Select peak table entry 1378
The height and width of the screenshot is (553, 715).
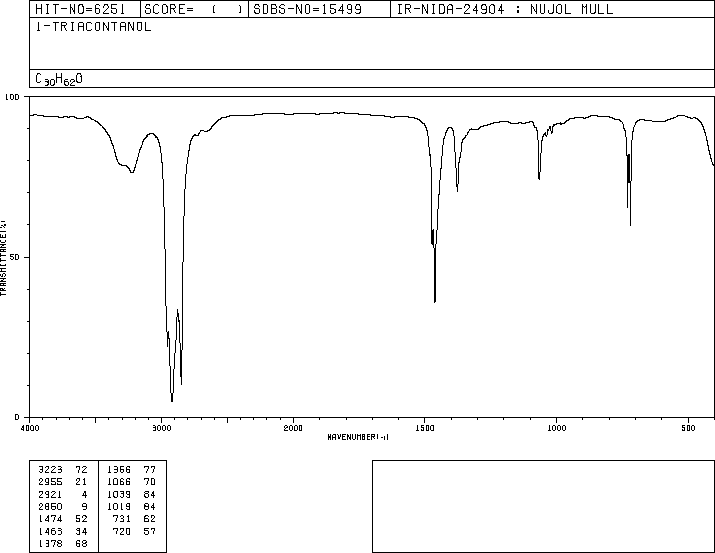pyautogui.click(x=50, y=544)
